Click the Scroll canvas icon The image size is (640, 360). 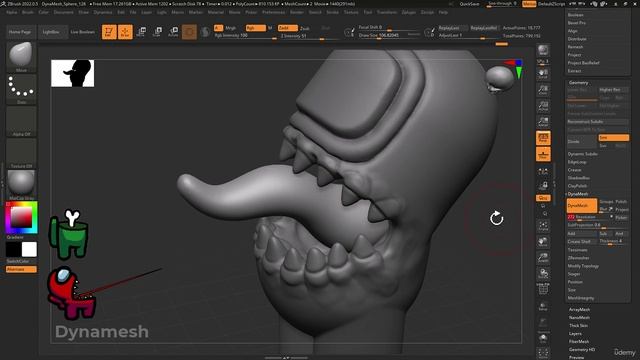(543, 74)
